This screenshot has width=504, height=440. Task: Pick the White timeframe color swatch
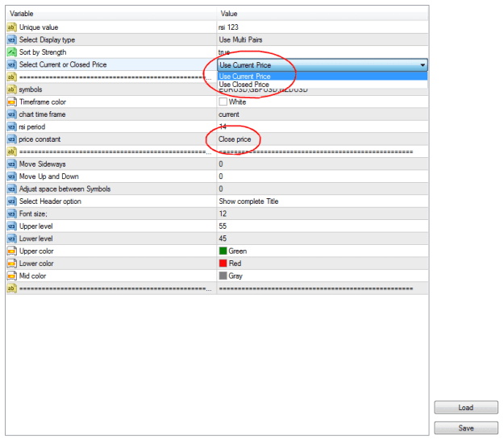(x=223, y=102)
